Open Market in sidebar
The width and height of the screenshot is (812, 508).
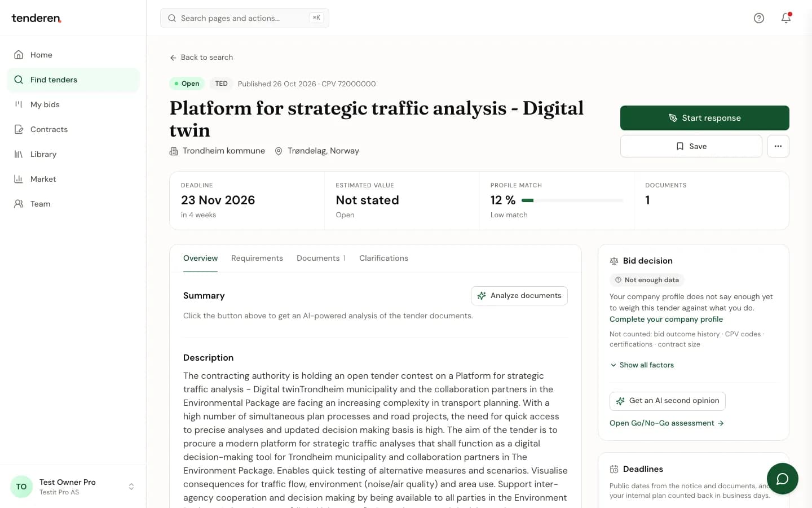(x=73, y=179)
